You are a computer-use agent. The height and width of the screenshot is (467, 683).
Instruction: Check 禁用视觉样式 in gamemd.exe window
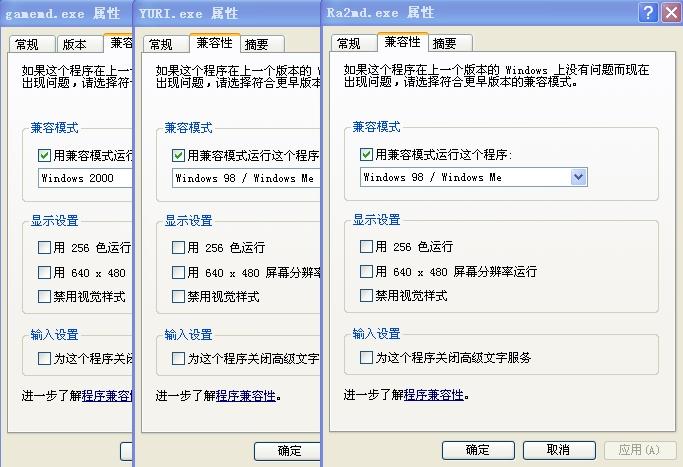point(44,296)
